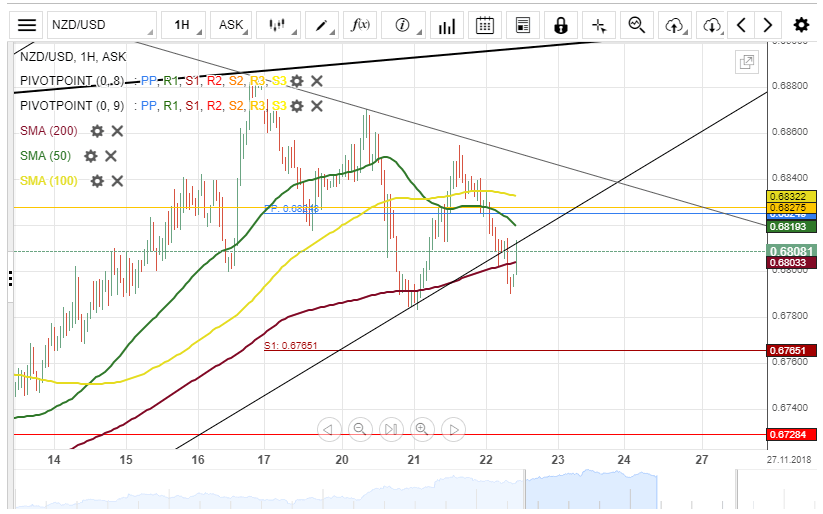
Task: Click the 0.67284 red price tag
Action: (x=792, y=435)
